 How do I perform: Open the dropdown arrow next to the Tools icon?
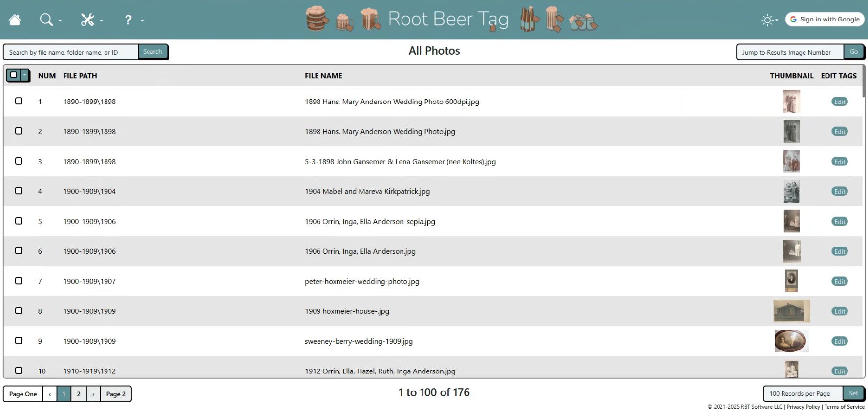coord(101,21)
